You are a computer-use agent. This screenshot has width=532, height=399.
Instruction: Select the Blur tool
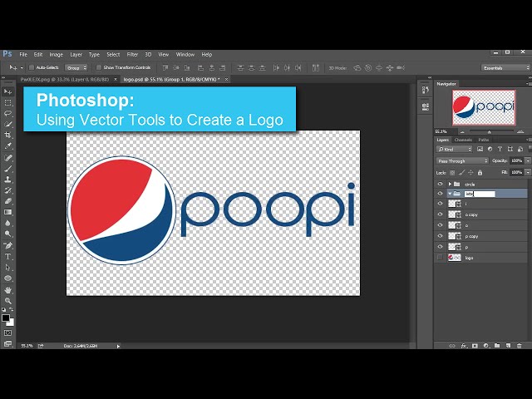[7, 223]
